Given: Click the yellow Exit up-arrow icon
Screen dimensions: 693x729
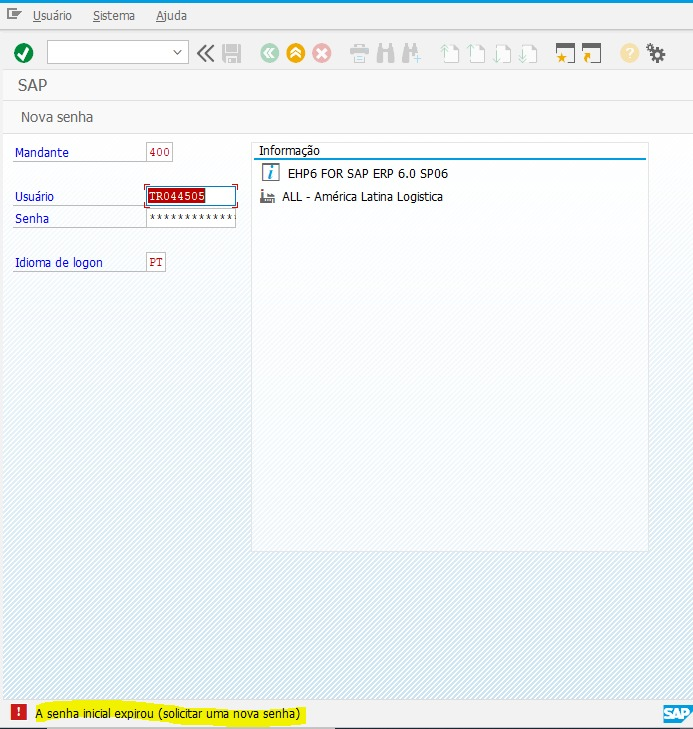Looking at the screenshot, I should pos(296,53).
